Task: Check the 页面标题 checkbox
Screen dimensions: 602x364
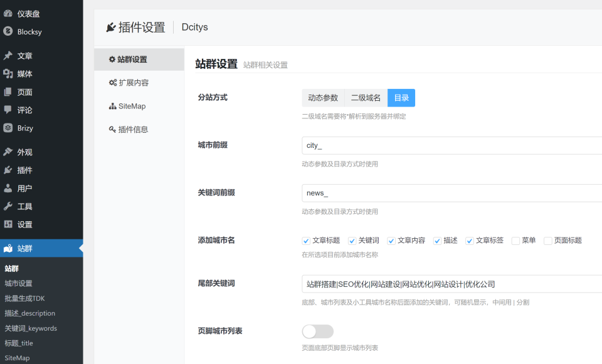Action: pos(547,241)
